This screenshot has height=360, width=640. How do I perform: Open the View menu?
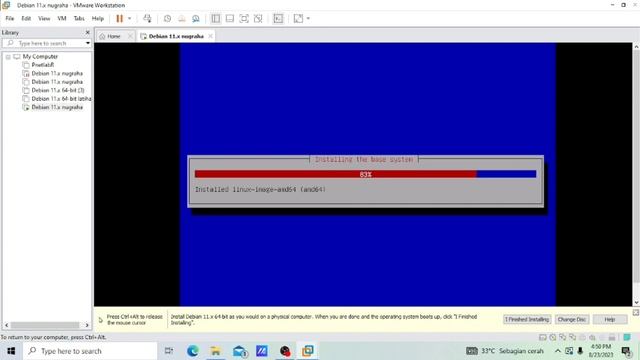pyautogui.click(x=44, y=18)
